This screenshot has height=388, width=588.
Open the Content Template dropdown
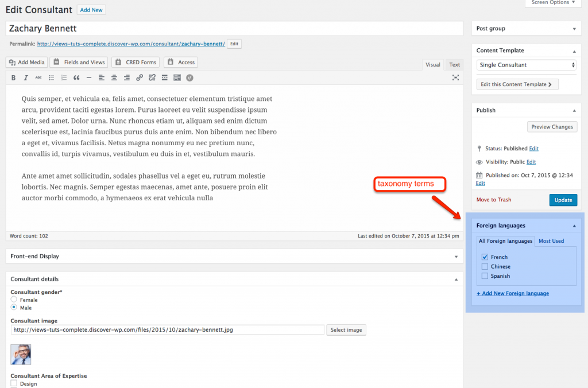(x=527, y=65)
